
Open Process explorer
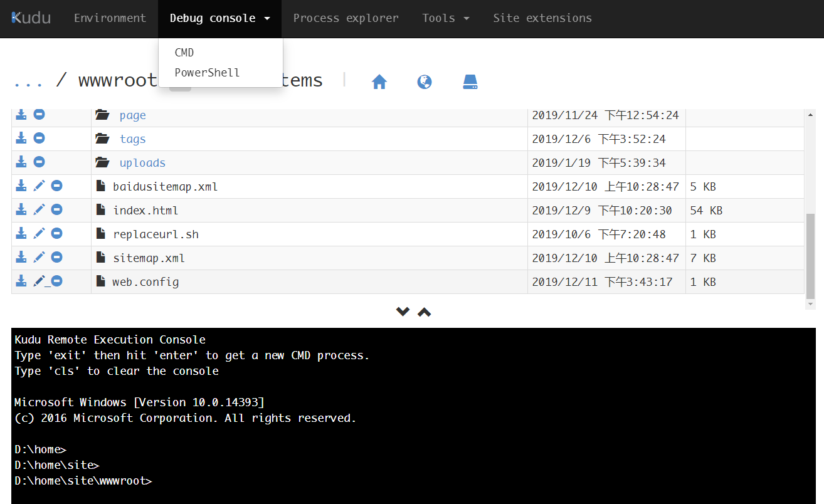(x=346, y=18)
